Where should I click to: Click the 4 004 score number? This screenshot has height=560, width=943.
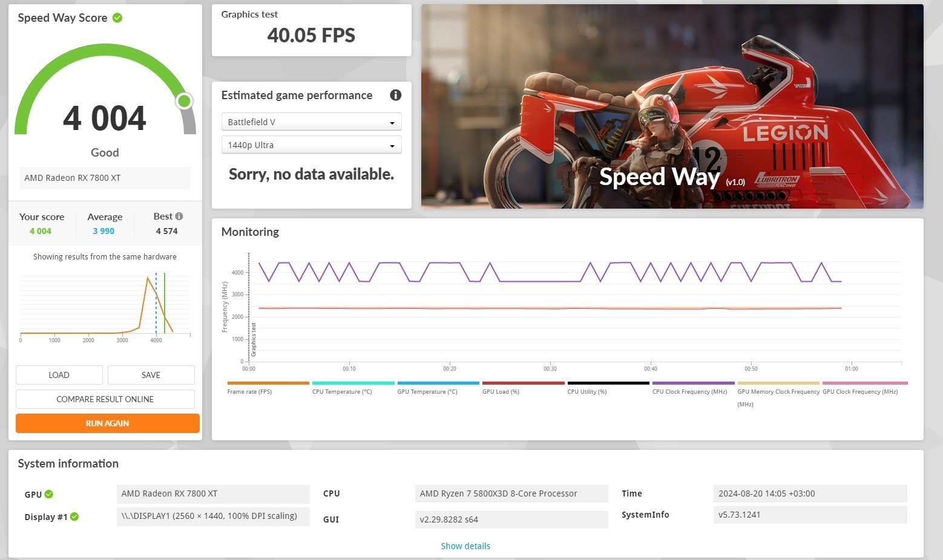[x=105, y=118]
